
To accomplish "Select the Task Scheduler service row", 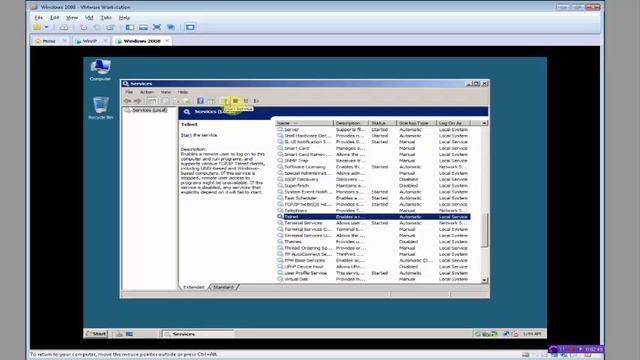I will (373, 198).
